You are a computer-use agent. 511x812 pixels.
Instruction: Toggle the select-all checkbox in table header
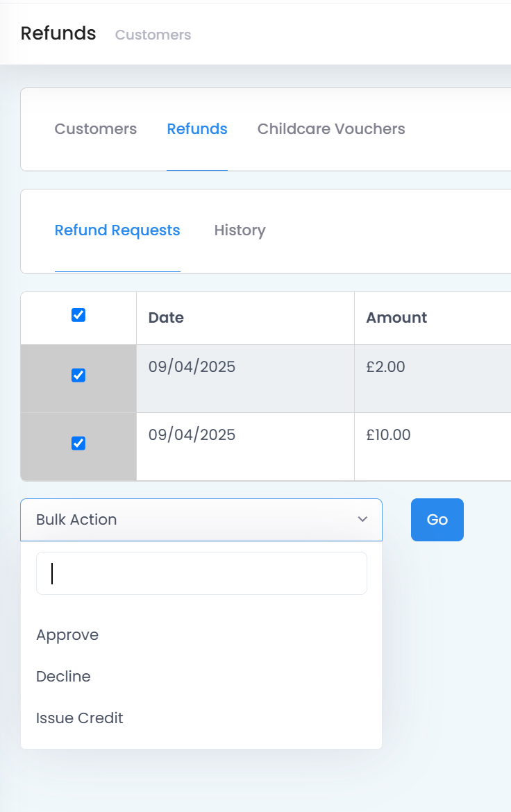tap(78, 315)
